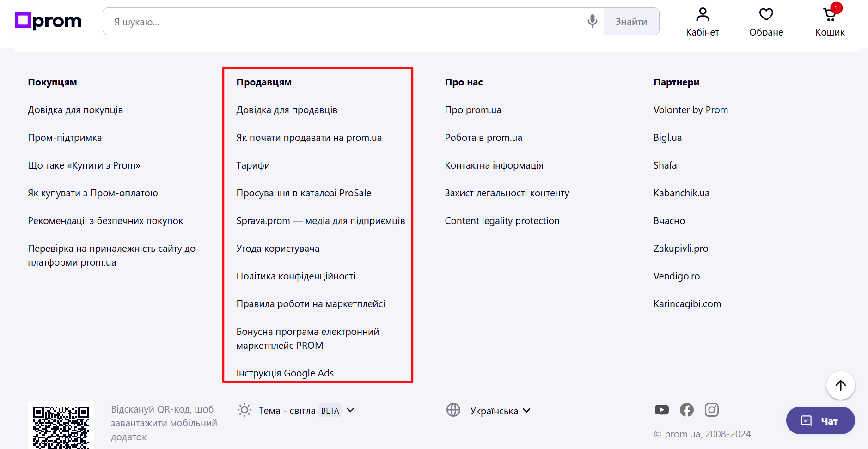The height and width of the screenshot is (449, 868).
Task: Click the prom logo
Action: (48, 20)
